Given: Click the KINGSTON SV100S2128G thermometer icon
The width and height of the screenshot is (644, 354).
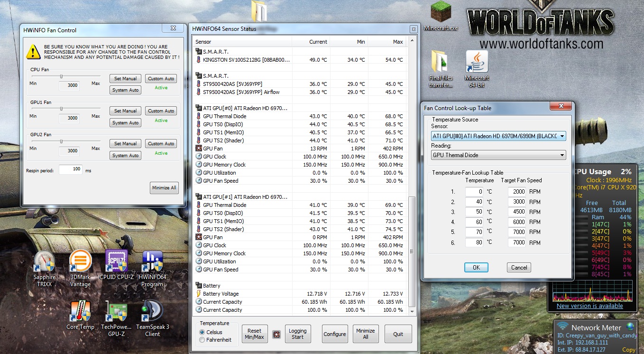Looking at the screenshot, I should click(199, 60).
